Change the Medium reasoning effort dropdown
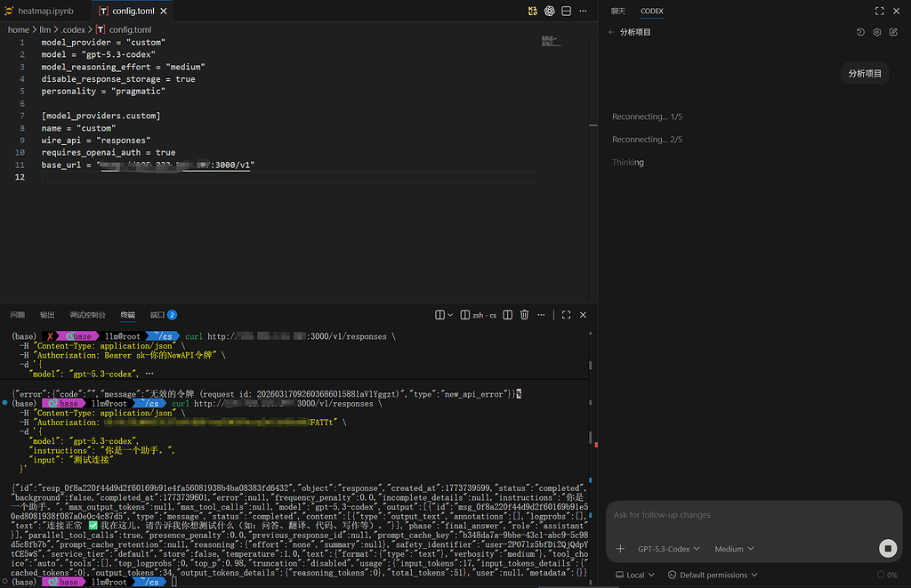The width and height of the screenshot is (911, 588). [x=734, y=549]
